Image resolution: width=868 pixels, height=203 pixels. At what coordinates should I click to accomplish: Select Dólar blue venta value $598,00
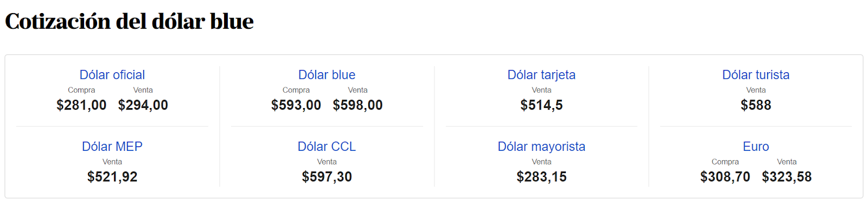pos(358,105)
